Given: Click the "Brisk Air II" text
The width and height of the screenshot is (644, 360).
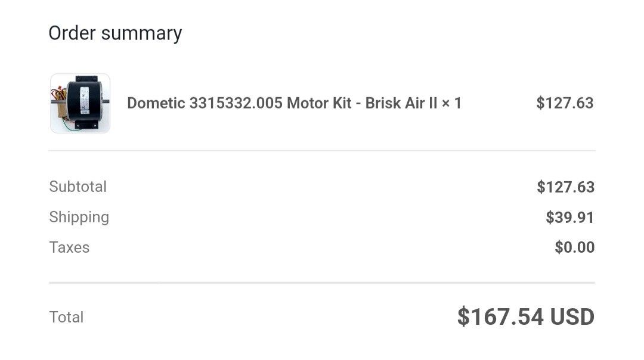Looking at the screenshot, I should pos(401,103).
